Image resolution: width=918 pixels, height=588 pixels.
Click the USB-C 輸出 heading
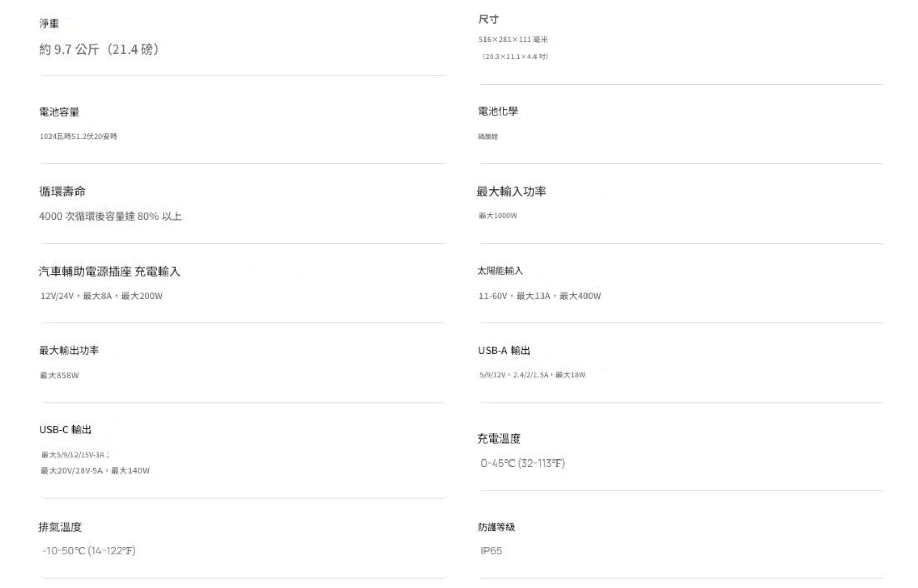point(65,430)
